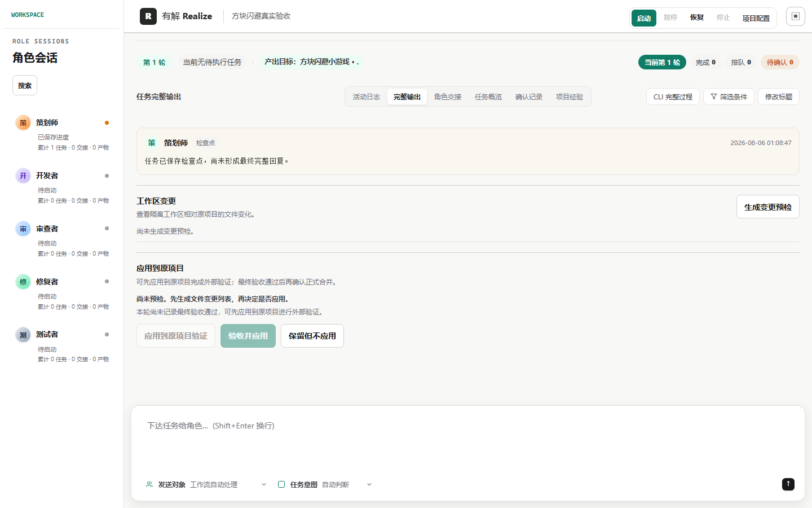This screenshot has height=508, width=812.
Task: Click the green 启动 button
Action: [x=644, y=18]
